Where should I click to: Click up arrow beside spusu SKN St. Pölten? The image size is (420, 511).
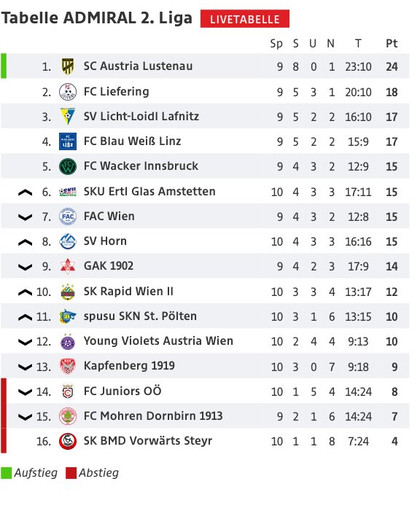[25, 317]
